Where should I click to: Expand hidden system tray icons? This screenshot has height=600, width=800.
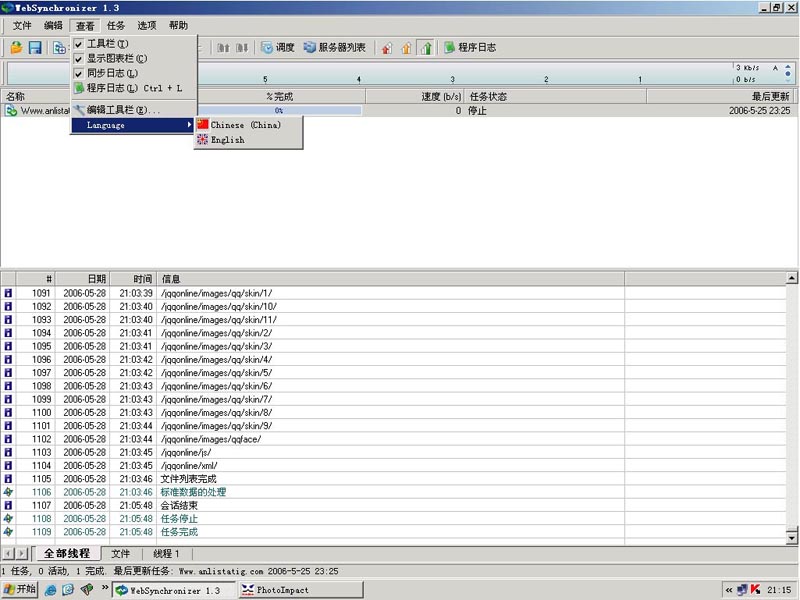tap(729, 590)
